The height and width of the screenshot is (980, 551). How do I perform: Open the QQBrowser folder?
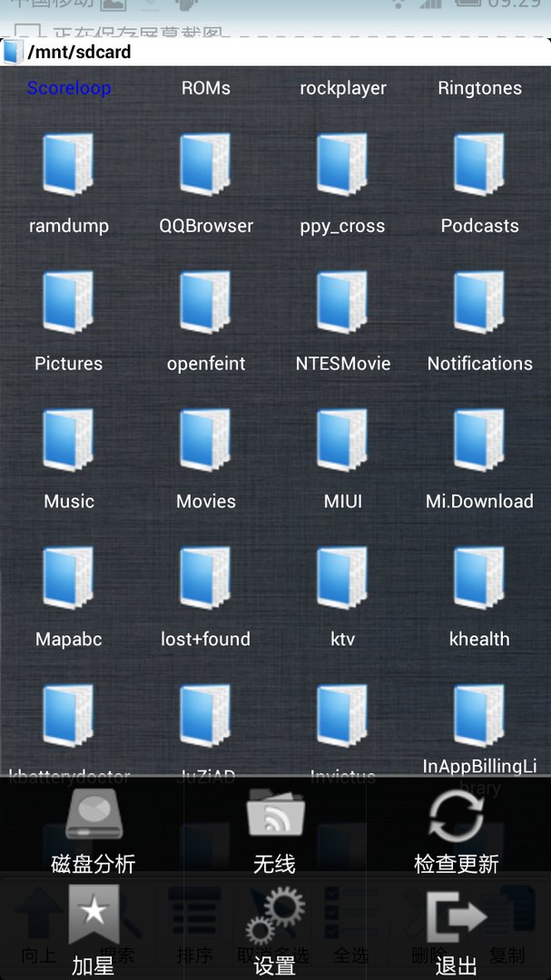[206, 181]
